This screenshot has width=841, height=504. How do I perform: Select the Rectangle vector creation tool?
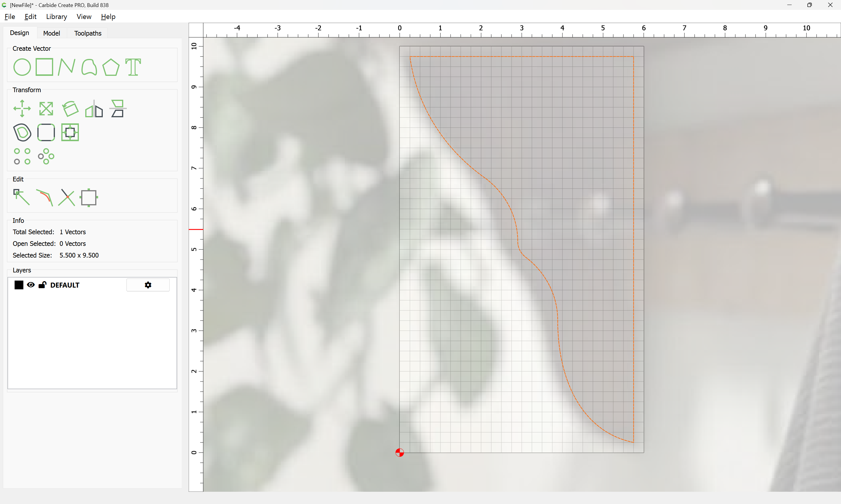click(x=44, y=67)
